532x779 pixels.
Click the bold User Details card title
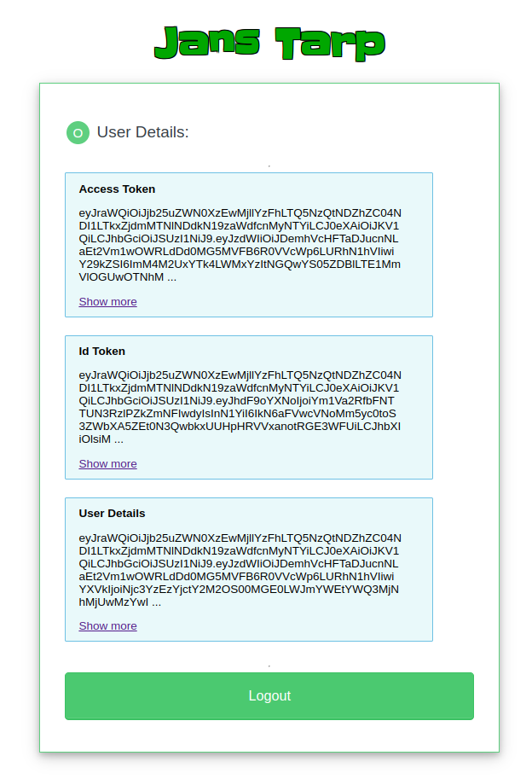point(112,514)
